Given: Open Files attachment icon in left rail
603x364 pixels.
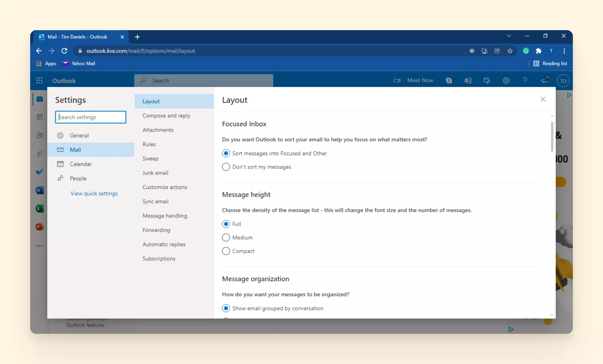Looking at the screenshot, I should pyautogui.click(x=40, y=154).
